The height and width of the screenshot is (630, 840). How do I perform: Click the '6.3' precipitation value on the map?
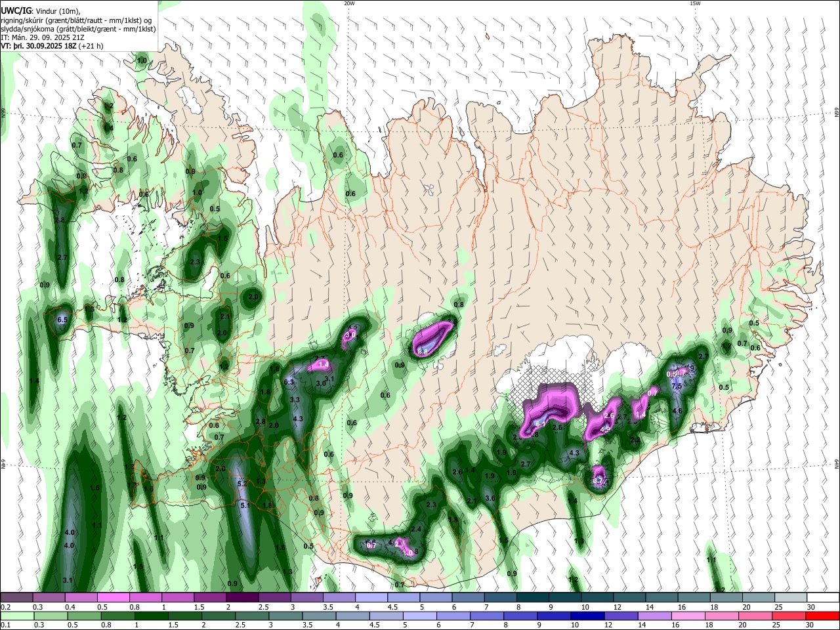pyautogui.click(x=289, y=382)
